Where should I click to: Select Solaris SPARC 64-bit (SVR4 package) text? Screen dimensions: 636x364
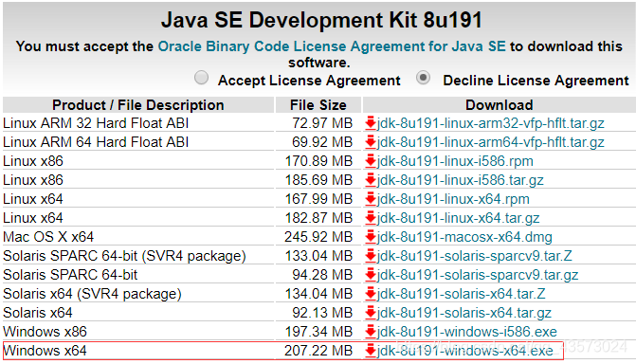(124, 256)
